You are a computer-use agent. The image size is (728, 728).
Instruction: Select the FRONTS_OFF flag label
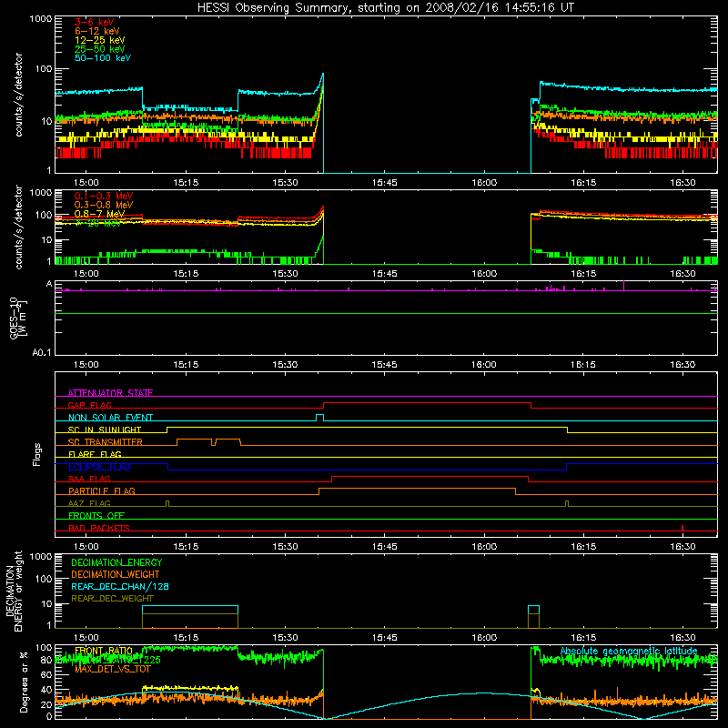96,516
